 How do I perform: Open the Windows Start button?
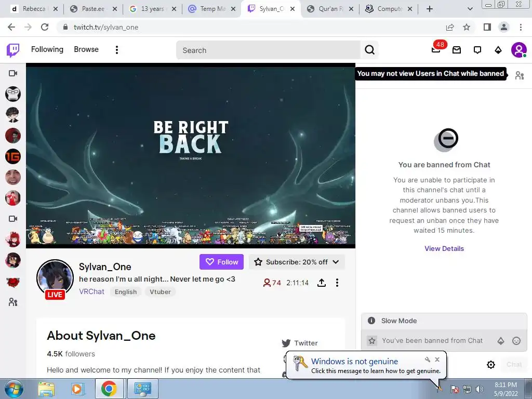point(14,389)
